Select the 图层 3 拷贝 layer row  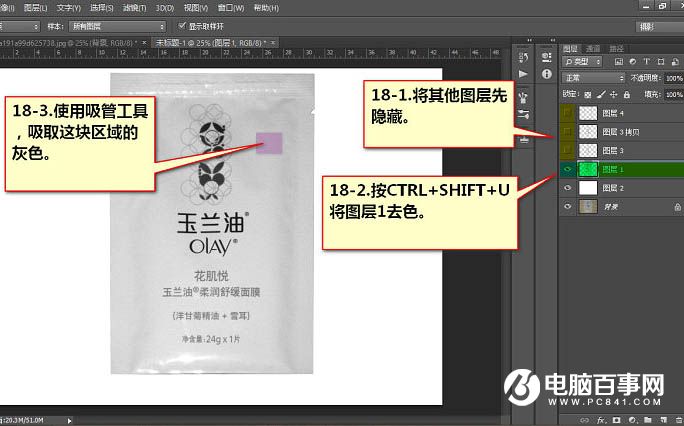(622, 132)
